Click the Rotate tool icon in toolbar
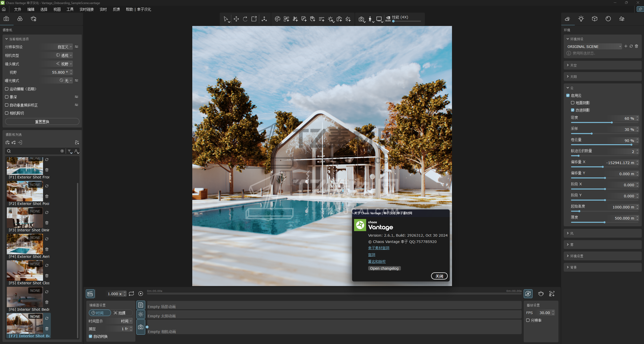 (245, 19)
